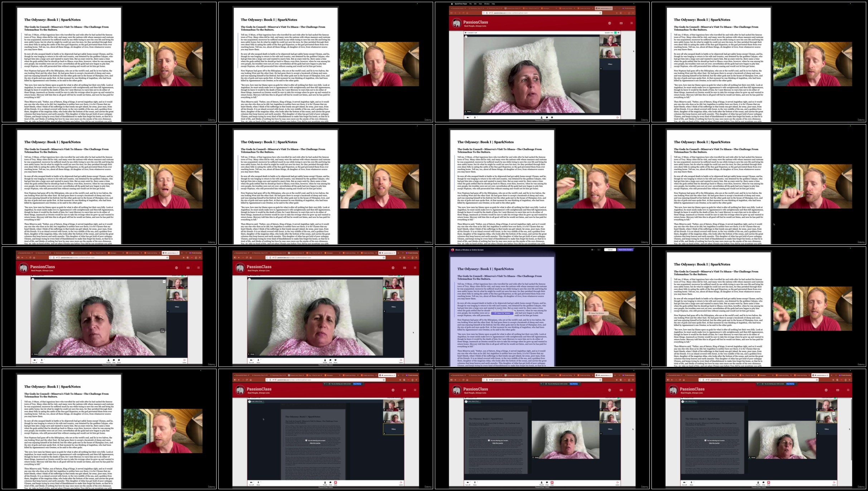868x491 pixels.
Task: QuickTime frame: open the Chat bubble icon
Action: coord(547,117)
